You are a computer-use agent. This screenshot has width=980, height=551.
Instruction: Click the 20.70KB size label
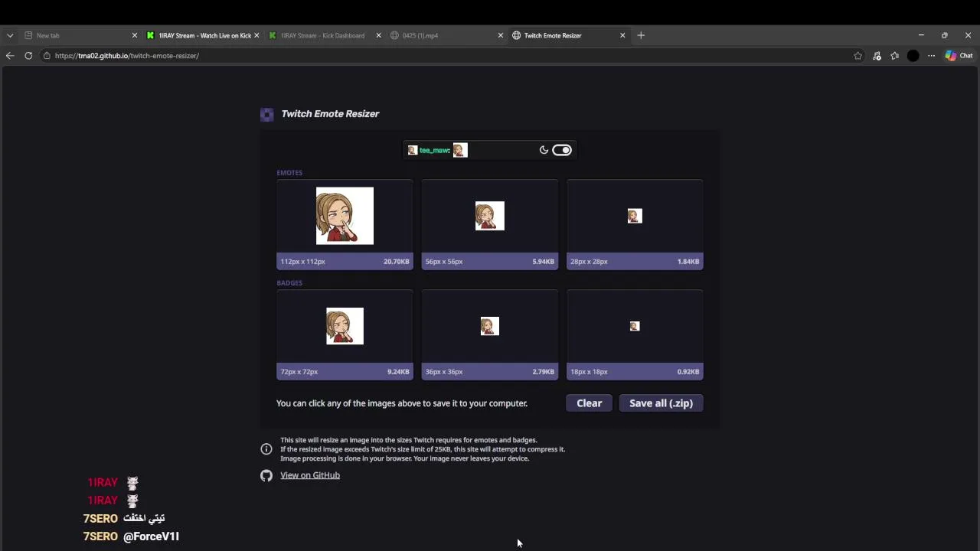(397, 262)
